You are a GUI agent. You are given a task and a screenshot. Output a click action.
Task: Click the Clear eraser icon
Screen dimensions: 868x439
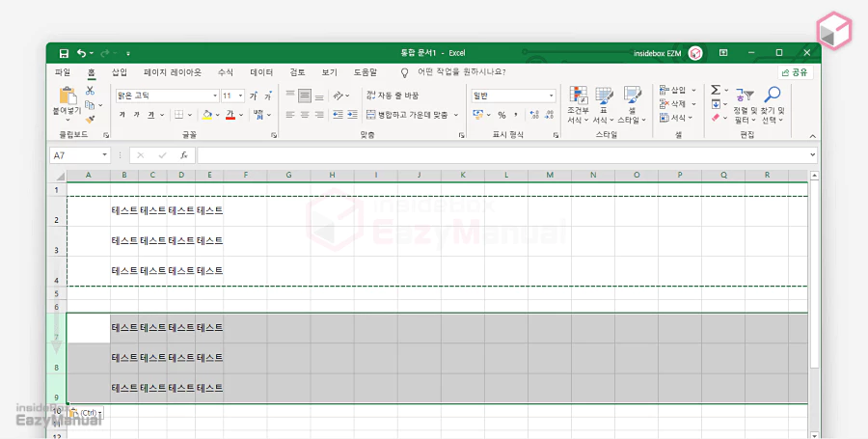click(716, 118)
